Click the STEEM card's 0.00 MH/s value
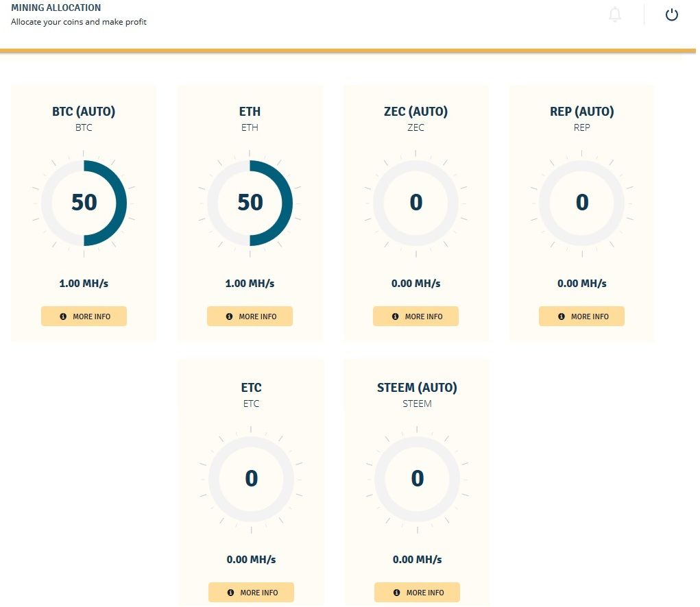 [x=417, y=559]
